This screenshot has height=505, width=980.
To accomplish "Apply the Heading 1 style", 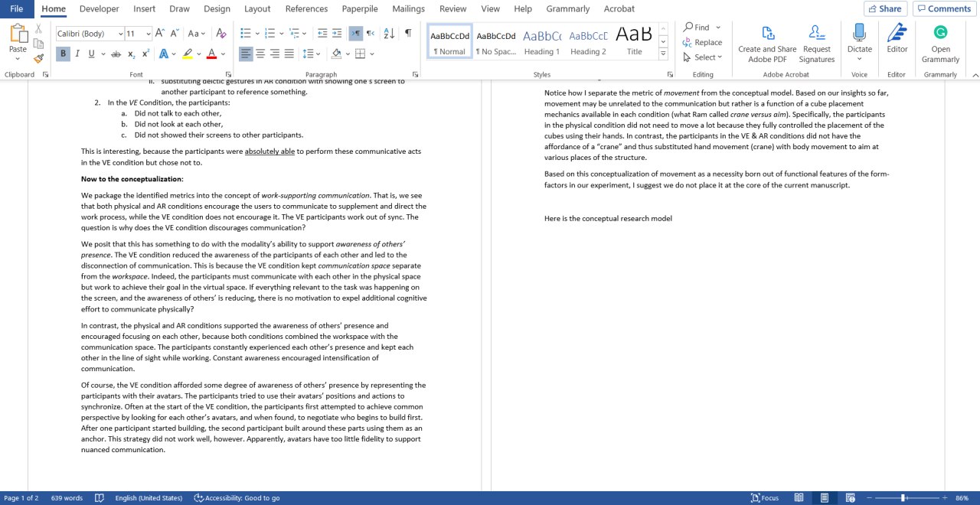I will coord(542,42).
